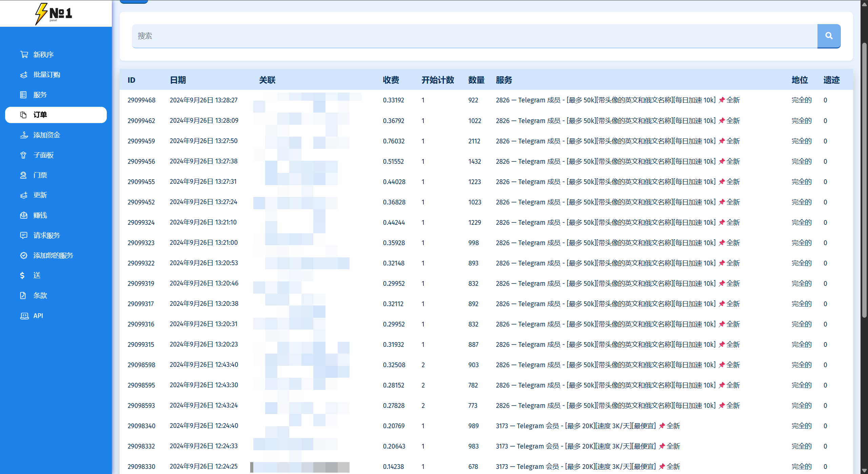Viewport: 868px width, 474px height.
Task: Click the vertical scrollbar thumb
Action: tap(864, 180)
